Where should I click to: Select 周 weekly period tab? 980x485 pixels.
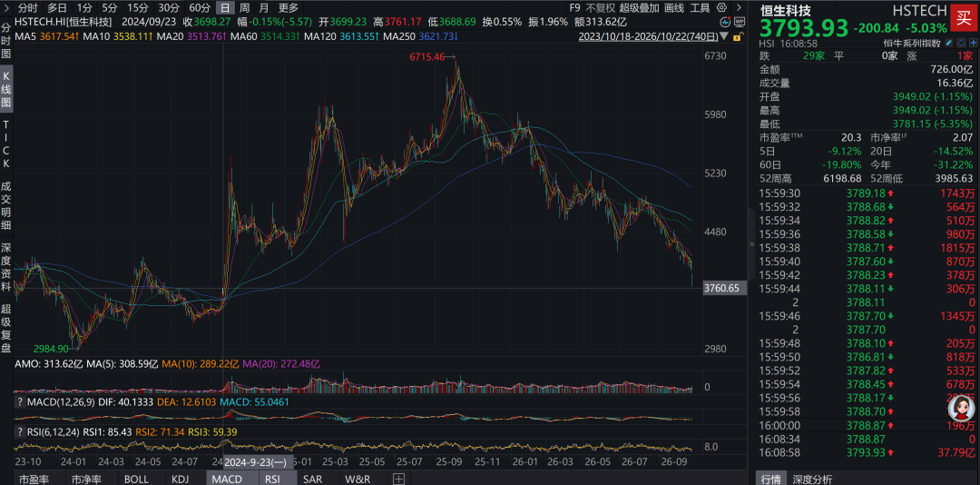244,8
